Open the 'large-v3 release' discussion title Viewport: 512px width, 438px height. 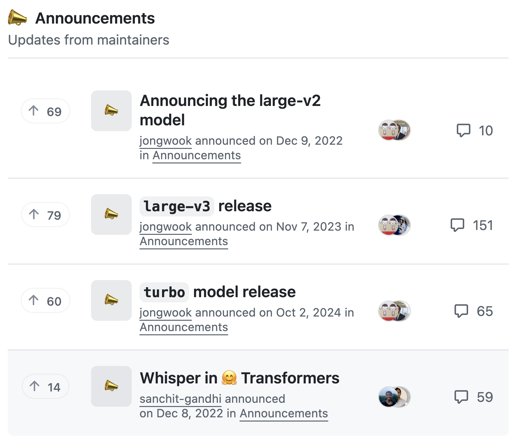206,206
